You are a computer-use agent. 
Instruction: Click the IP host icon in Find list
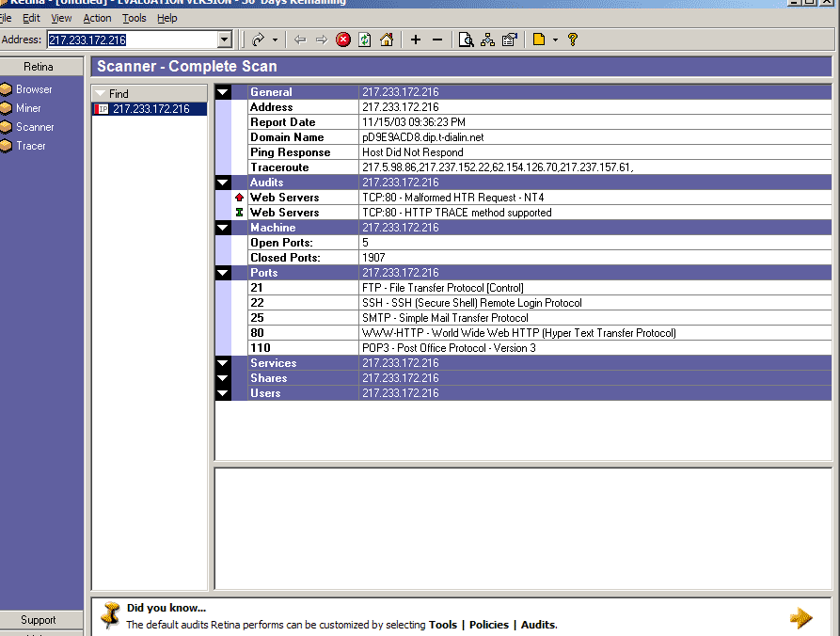pyautogui.click(x=102, y=109)
